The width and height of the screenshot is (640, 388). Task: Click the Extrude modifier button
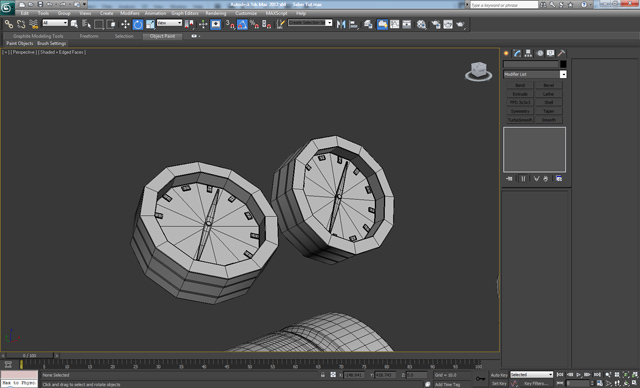click(x=520, y=94)
